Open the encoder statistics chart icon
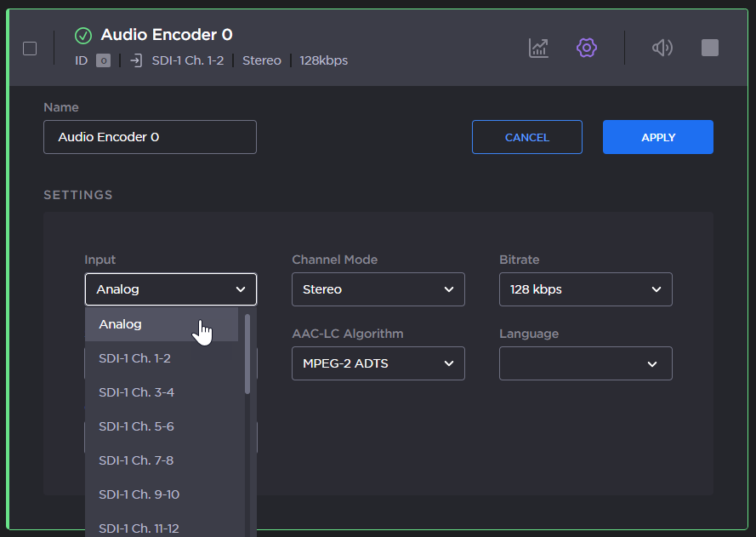The width and height of the screenshot is (756, 537). [x=538, y=48]
